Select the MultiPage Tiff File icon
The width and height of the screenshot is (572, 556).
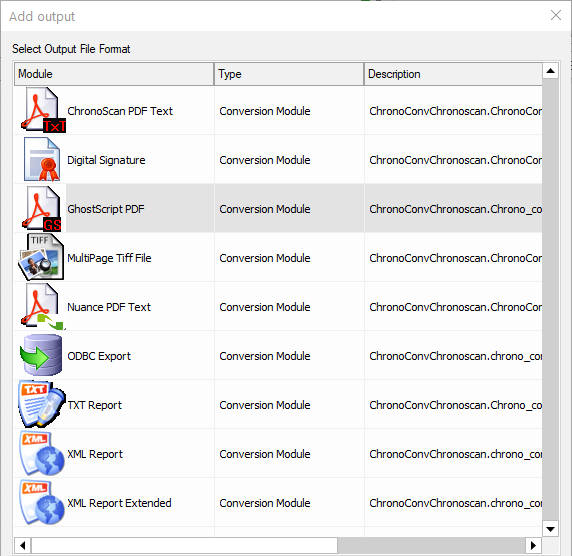pyautogui.click(x=41, y=257)
